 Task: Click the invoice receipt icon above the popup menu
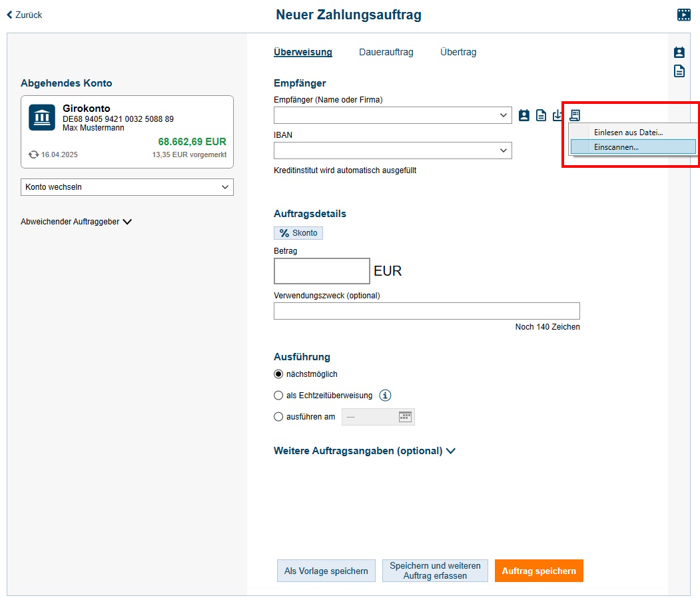575,115
